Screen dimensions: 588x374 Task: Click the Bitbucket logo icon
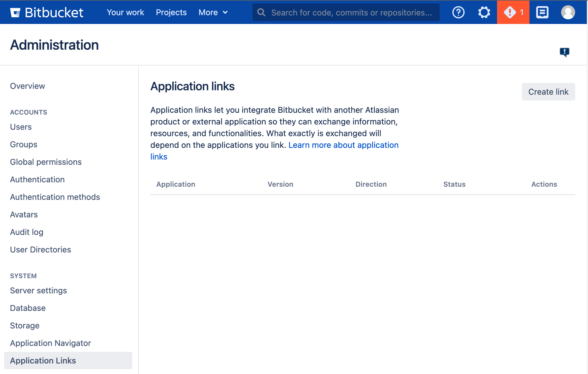tap(16, 12)
